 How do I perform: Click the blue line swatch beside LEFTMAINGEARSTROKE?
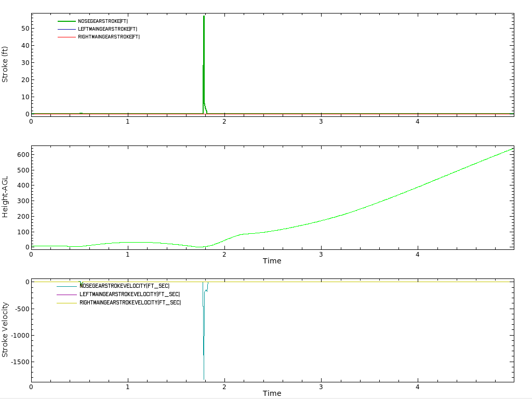coord(66,29)
